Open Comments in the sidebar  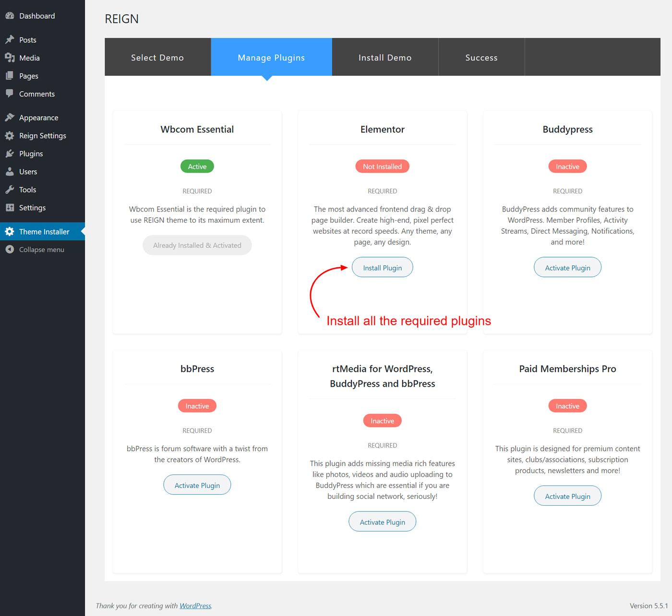(x=37, y=94)
